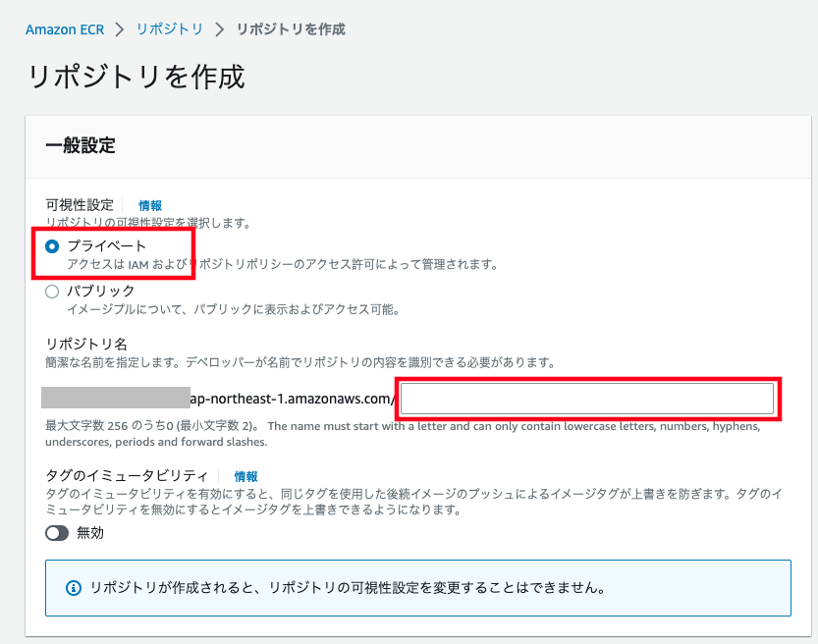The width and height of the screenshot is (818, 644).
Task: Enable the tag immutability toggle
Action: 57,533
